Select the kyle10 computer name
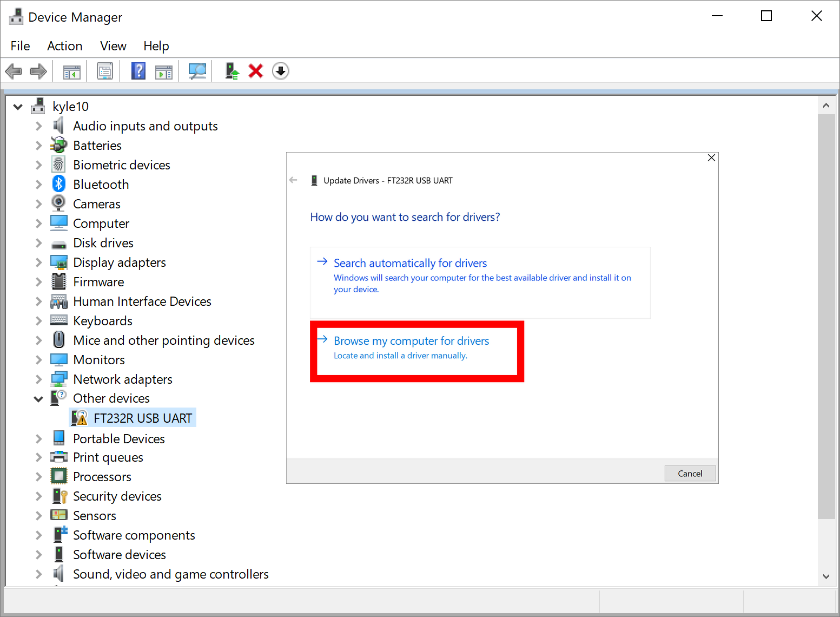 click(70, 107)
